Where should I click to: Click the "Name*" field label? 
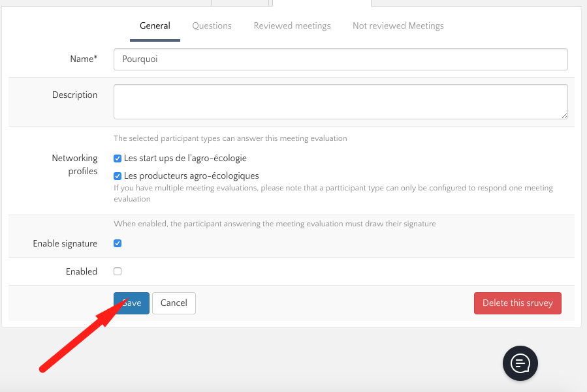point(84,59)
